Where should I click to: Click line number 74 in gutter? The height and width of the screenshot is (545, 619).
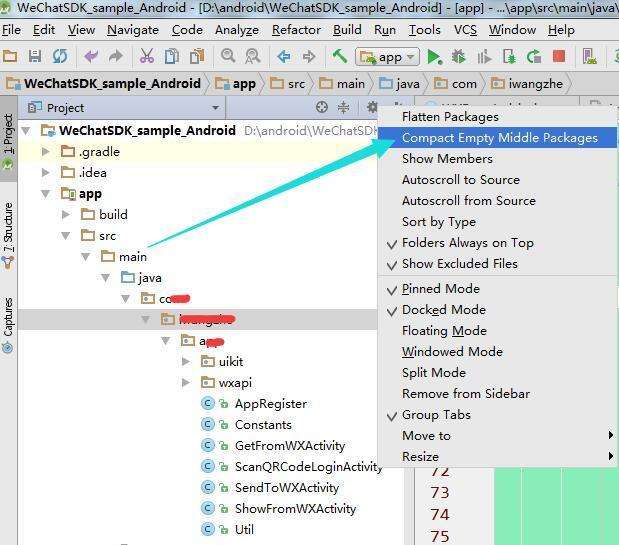tap(440, 515)
